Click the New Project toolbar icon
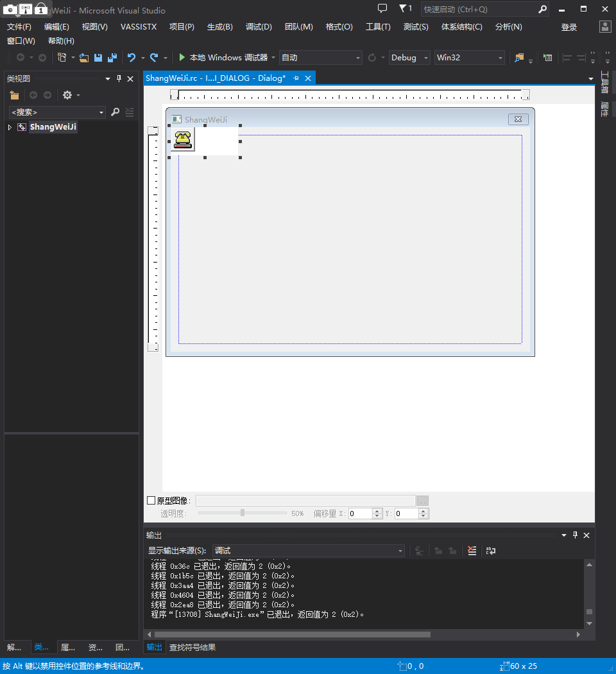This screenshot has height=674, width=616. [62, 58]
